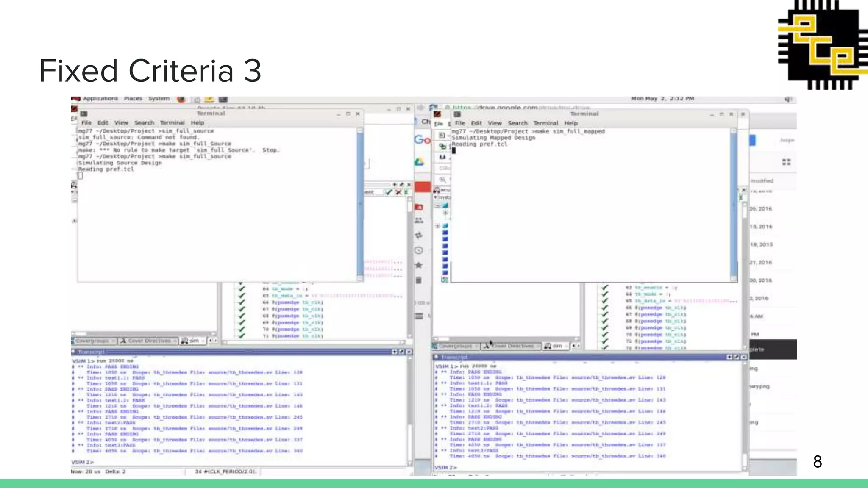Click the Firefox launcher in top panel
The height and width of the screenshot is (488, 868).
tap(181, 99)
